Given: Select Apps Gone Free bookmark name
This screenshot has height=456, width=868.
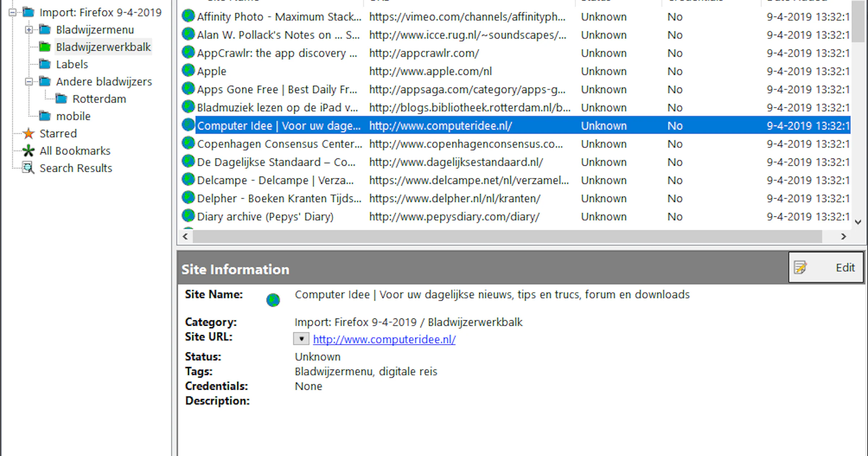Looking at the screenshot, I should pos(277,89).
